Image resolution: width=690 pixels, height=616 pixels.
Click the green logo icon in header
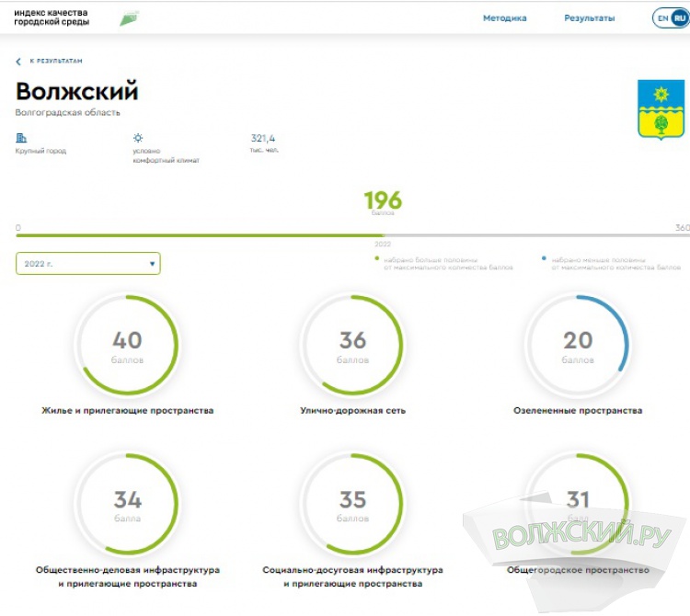point(129,18)
